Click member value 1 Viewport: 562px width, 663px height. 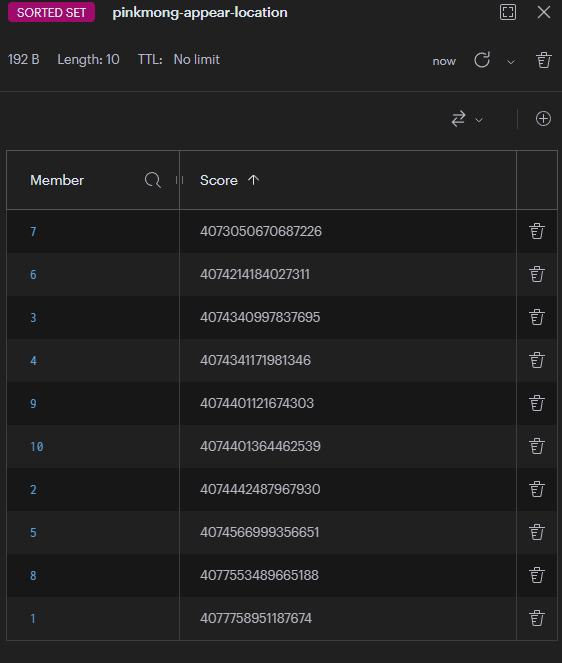[33, 619]
